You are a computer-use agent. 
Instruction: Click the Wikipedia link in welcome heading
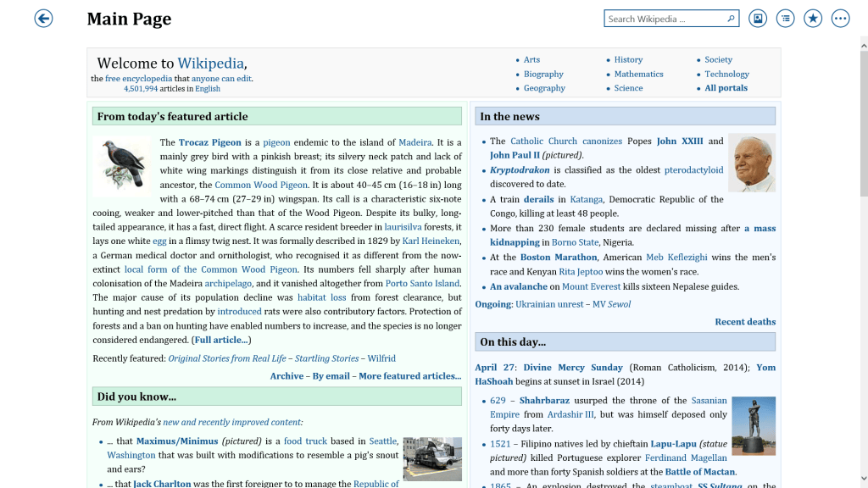pyautogui.click(x=210, y=63)
